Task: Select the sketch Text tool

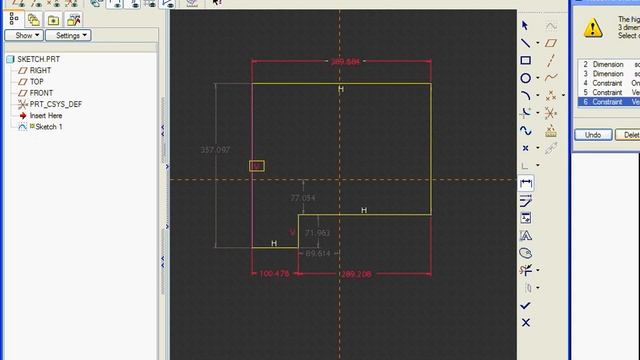Action: (525, 236)
